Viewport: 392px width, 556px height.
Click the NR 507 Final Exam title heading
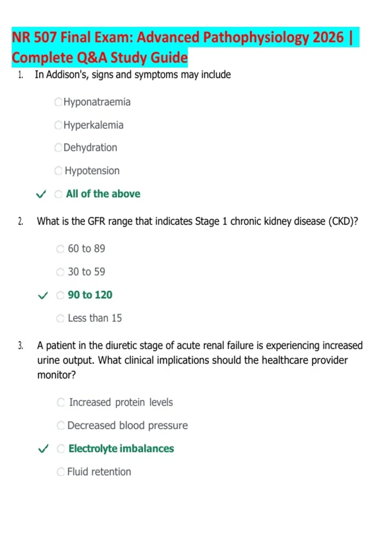coord(185,47)
